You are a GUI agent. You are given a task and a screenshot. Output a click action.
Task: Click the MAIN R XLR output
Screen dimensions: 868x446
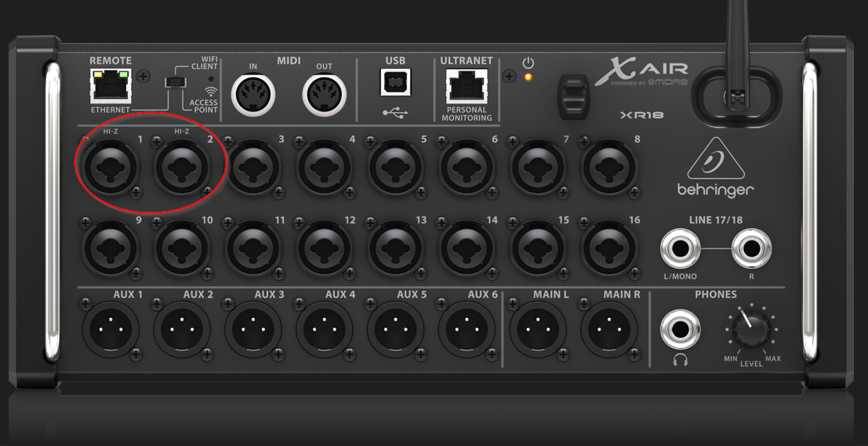pos(608,329)
